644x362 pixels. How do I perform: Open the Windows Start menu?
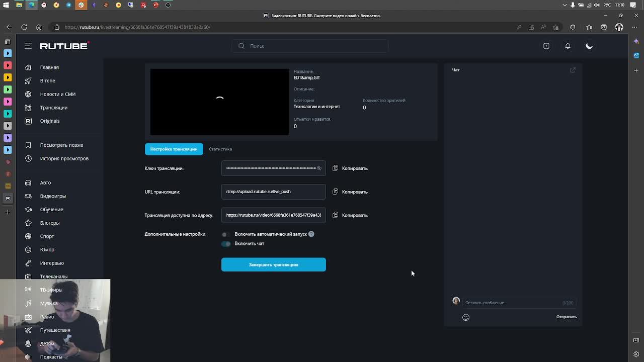pyautogui.click(x=7, y=5)
